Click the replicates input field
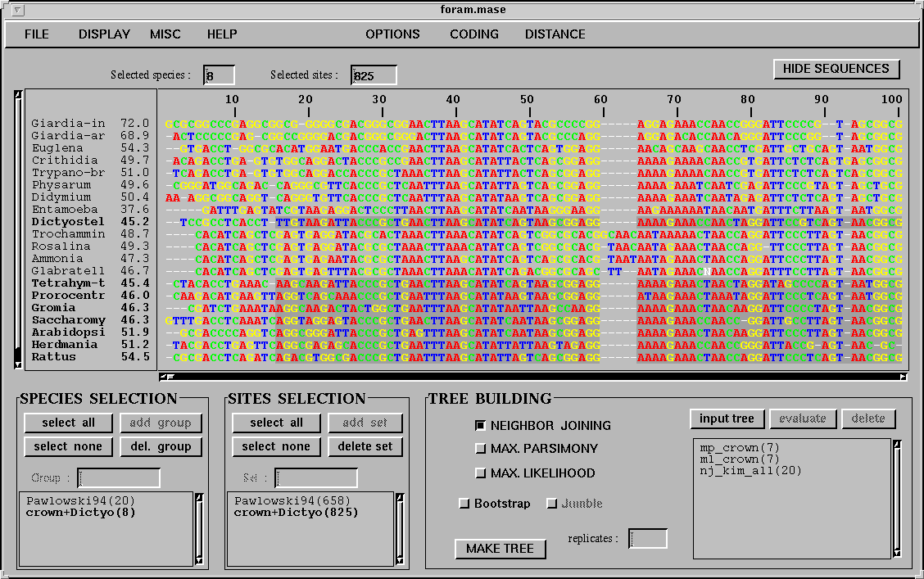 point(647,539)
